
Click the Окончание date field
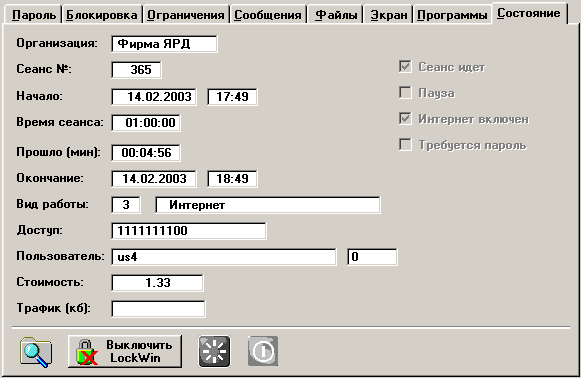(154, 179)
